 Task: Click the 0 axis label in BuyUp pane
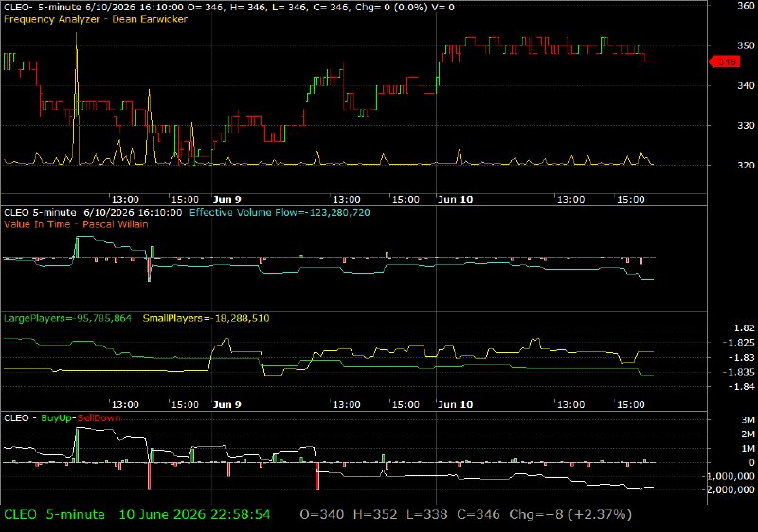(x=751, y=463)
